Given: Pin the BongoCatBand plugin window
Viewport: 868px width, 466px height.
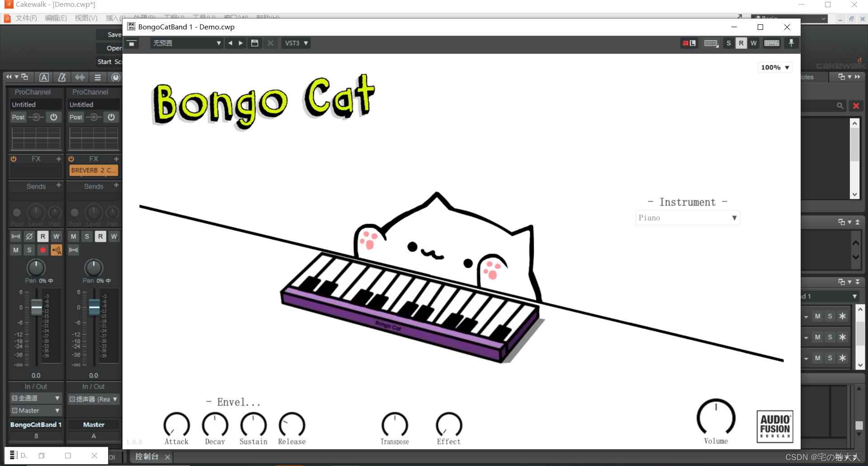Looking at the screenshot, I should click(x=791, y=43).
